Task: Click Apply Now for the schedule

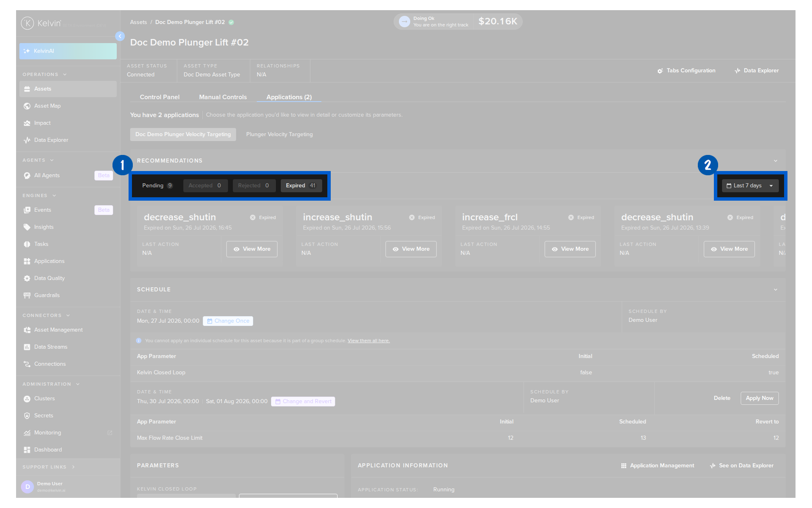Action: pyautogui.click(x=760, y=398)
